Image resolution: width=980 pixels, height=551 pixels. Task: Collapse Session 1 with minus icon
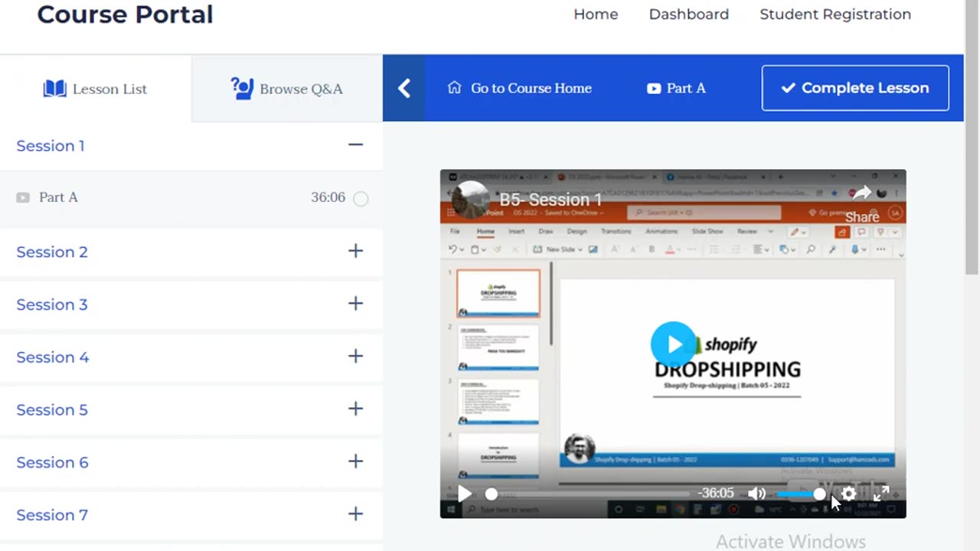pyautogui.click(x=355, y=145)
